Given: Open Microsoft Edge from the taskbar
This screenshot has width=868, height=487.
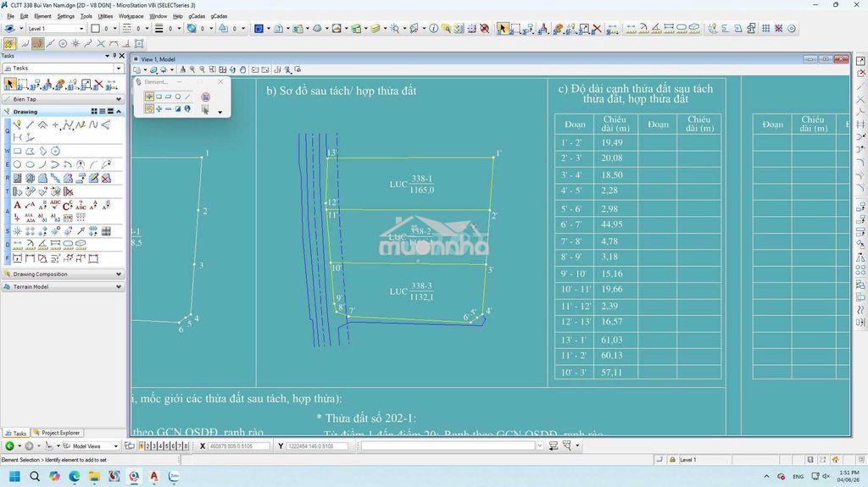Looking at the screenshot, I should [x=75, y=476].
